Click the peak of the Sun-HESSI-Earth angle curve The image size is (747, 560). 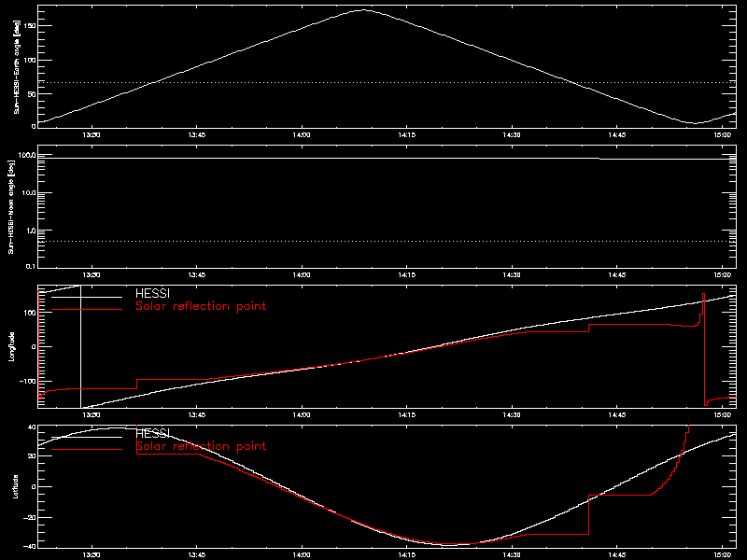click(x=363, y=9)
